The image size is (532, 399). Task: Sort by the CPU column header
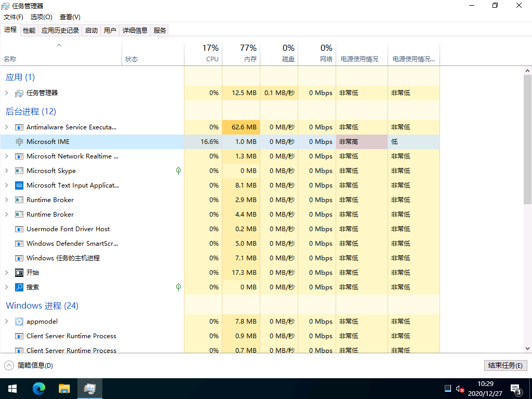tap(203, 54)
